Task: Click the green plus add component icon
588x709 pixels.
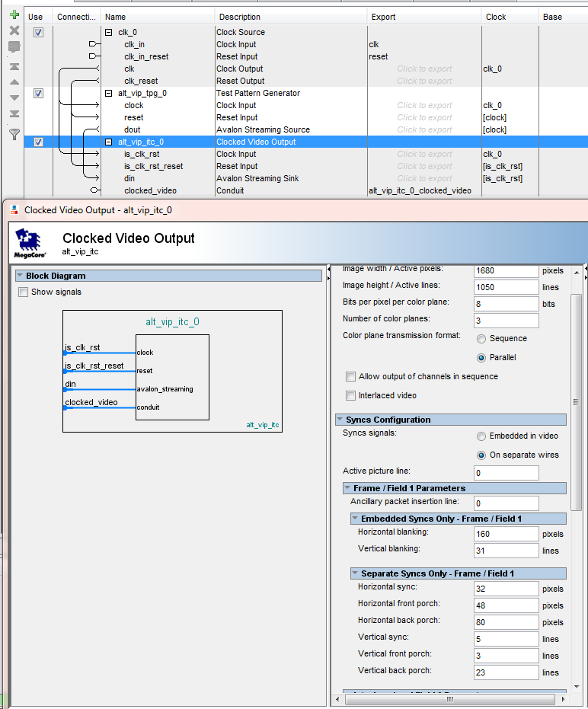Action: [14, 14]
